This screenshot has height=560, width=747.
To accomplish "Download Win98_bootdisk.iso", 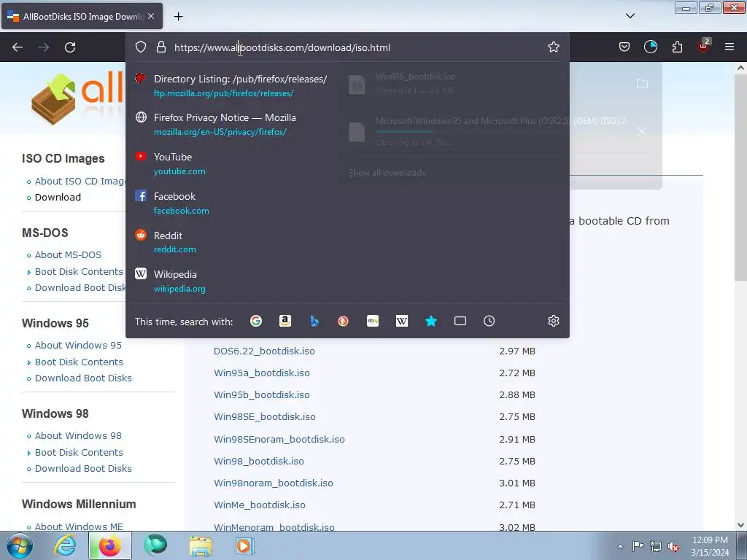I will point(259,461).
